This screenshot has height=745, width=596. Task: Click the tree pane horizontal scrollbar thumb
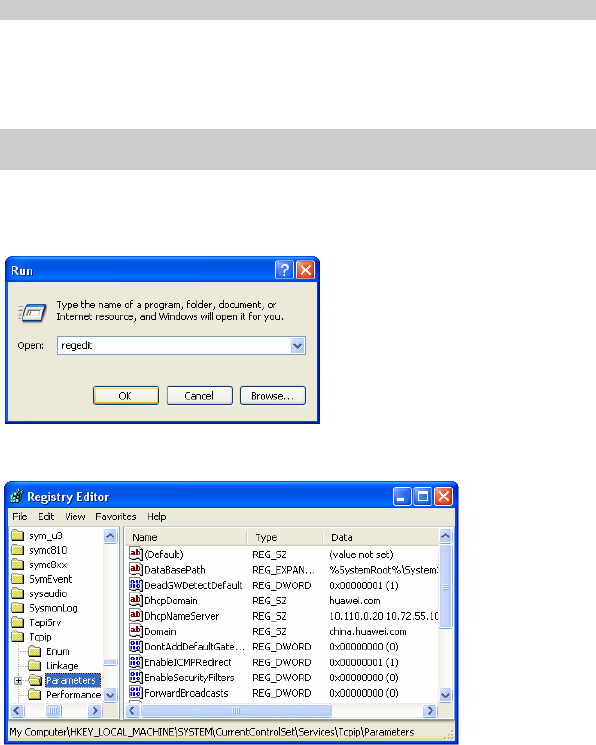54,711
